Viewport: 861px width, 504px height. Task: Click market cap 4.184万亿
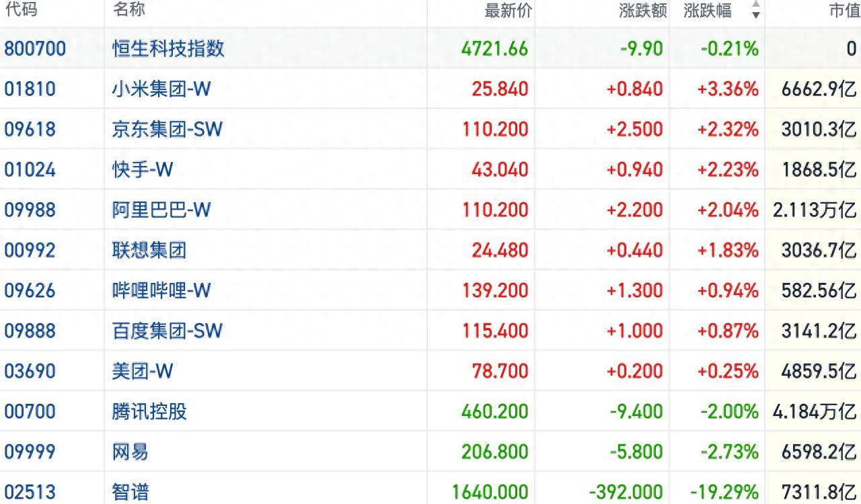point(815,411)
